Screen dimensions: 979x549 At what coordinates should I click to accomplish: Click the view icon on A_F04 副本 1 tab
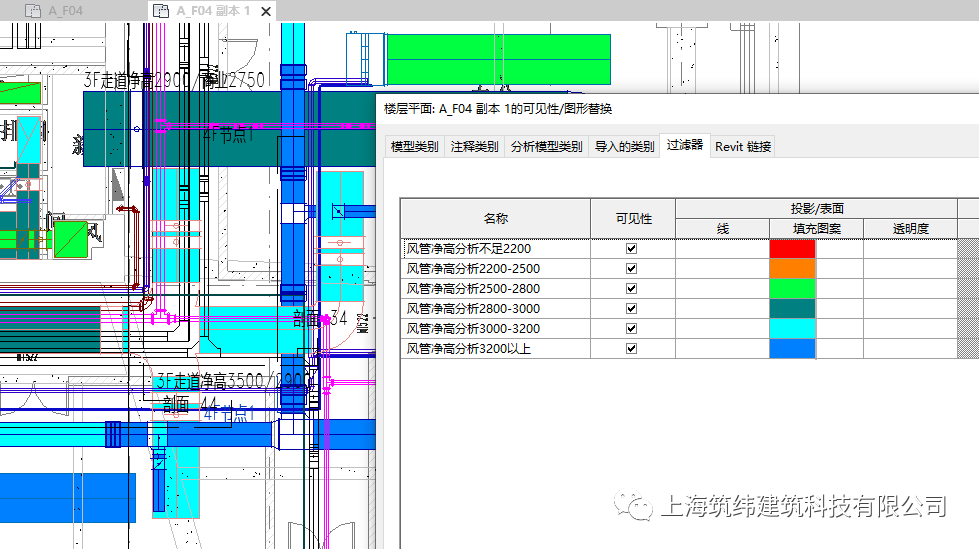click(161, 11)
